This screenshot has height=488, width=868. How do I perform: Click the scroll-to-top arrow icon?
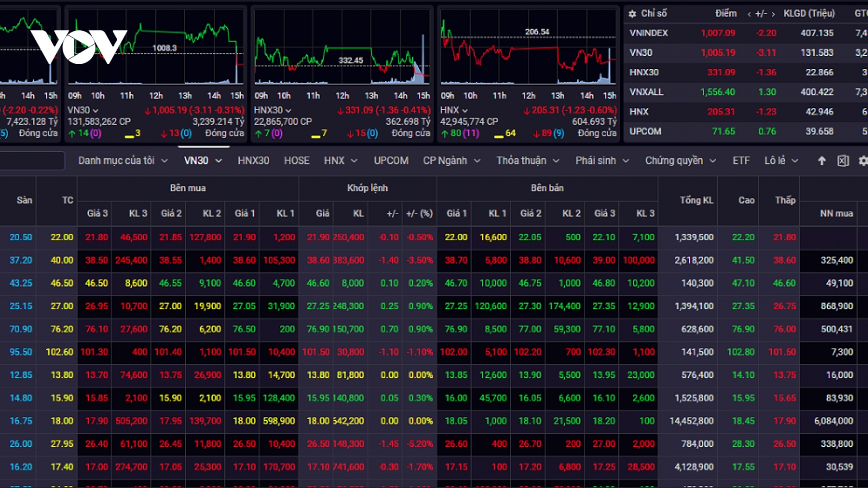pos(822,160)
